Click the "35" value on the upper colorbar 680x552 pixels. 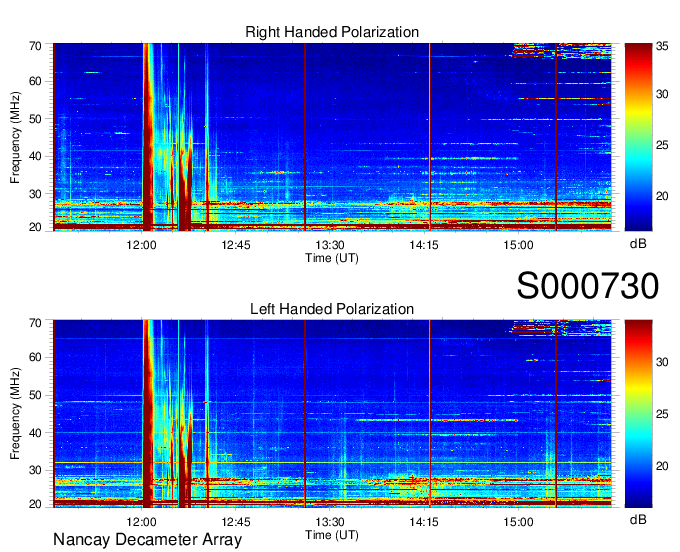[x=662, y=46]
